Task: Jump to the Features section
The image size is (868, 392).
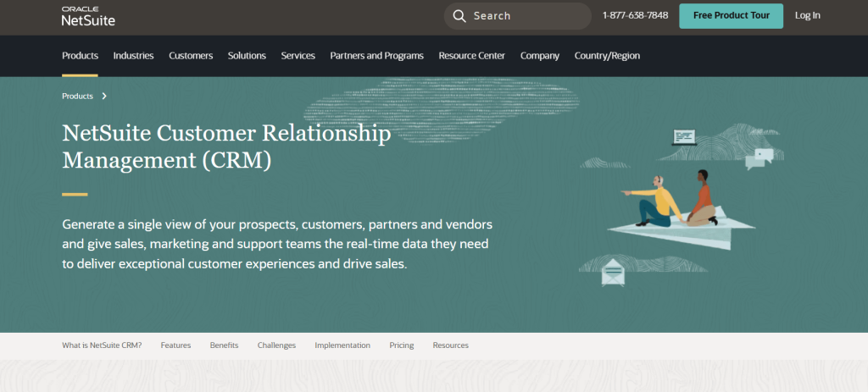Action: [x=176, y=345]
